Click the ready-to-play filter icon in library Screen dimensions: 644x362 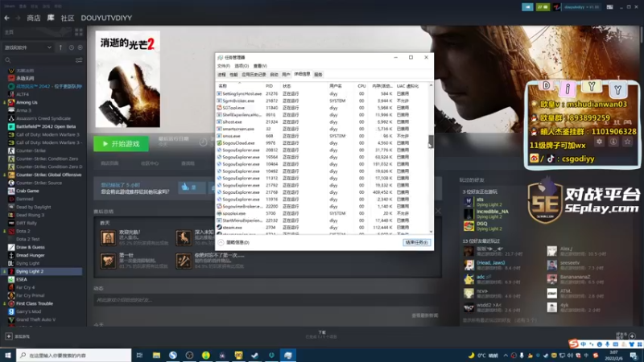80,47
